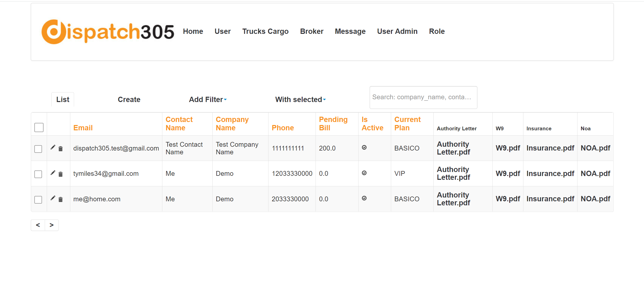Sort by Company Name column

pos(232,124)
